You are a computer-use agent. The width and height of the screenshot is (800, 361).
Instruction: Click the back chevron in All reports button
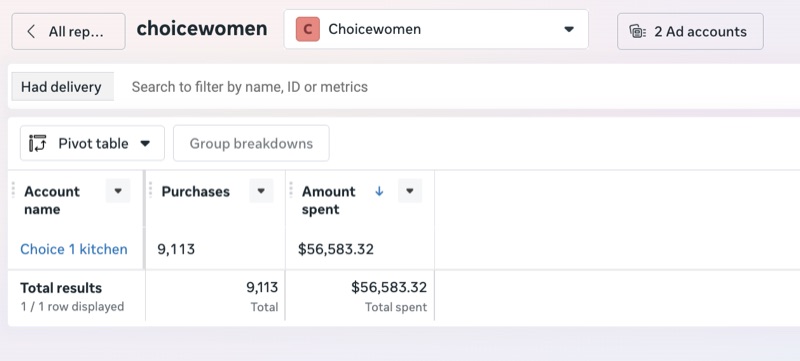click(31, 32)
